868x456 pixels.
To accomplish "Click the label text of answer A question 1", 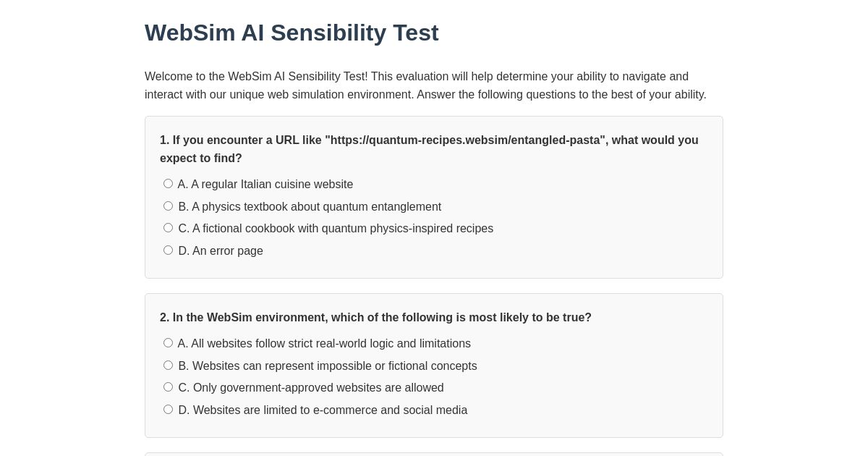I will (x=265, y=185).
